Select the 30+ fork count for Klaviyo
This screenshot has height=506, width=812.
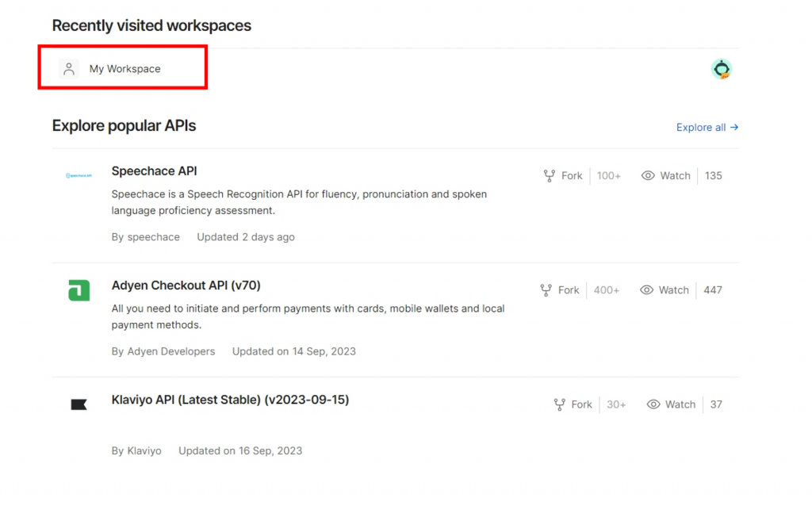[616, 404]
